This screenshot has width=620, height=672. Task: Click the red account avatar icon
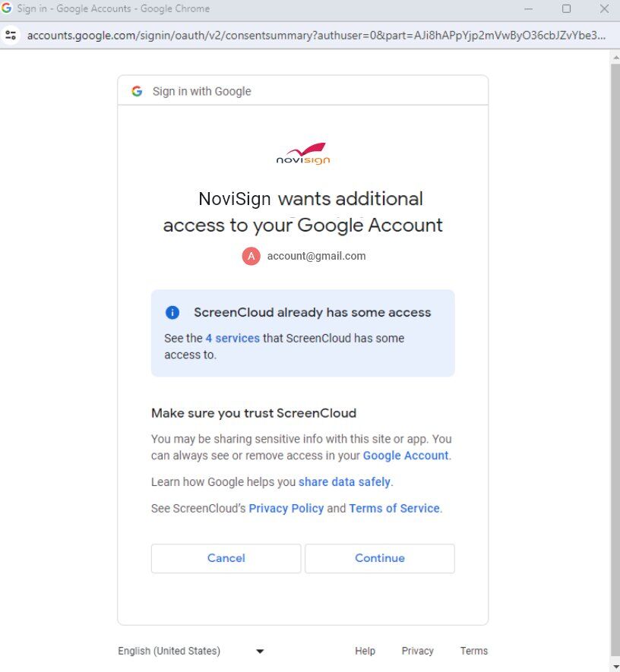(x=251, y=256)
